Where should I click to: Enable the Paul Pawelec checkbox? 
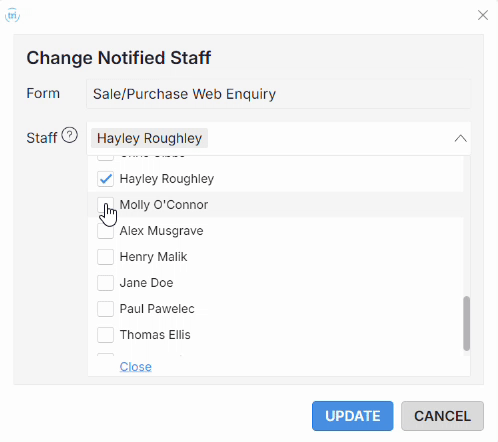[x=105, y=309]
